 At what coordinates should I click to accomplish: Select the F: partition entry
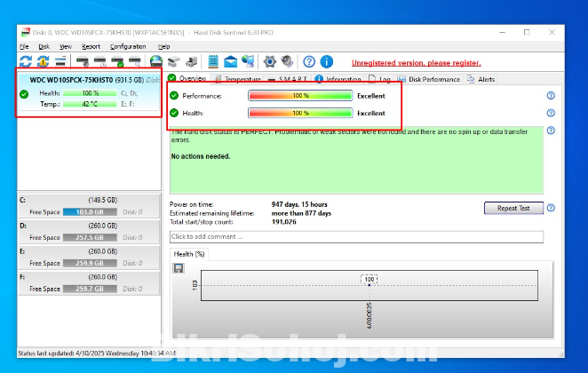[89, 283]
